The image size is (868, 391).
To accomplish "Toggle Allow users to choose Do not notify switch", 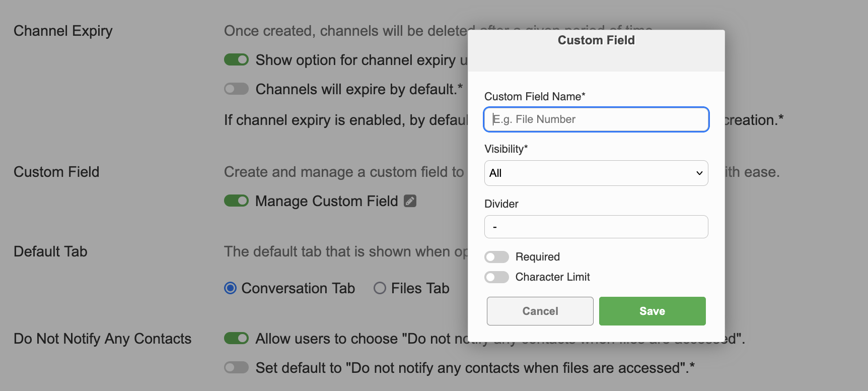I will click(236, 338).
